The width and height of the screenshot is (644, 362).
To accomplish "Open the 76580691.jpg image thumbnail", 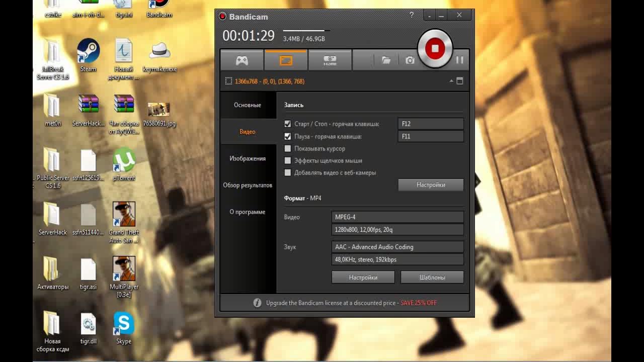I will click(x=159, y=114).
